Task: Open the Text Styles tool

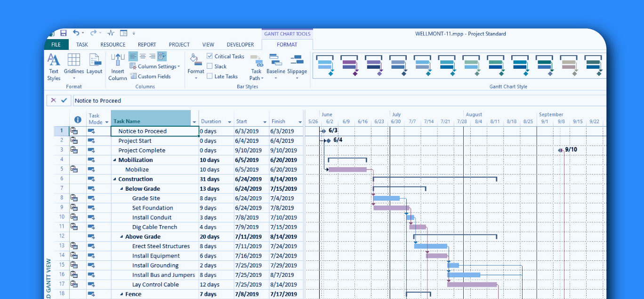Action: coord(54,67)
